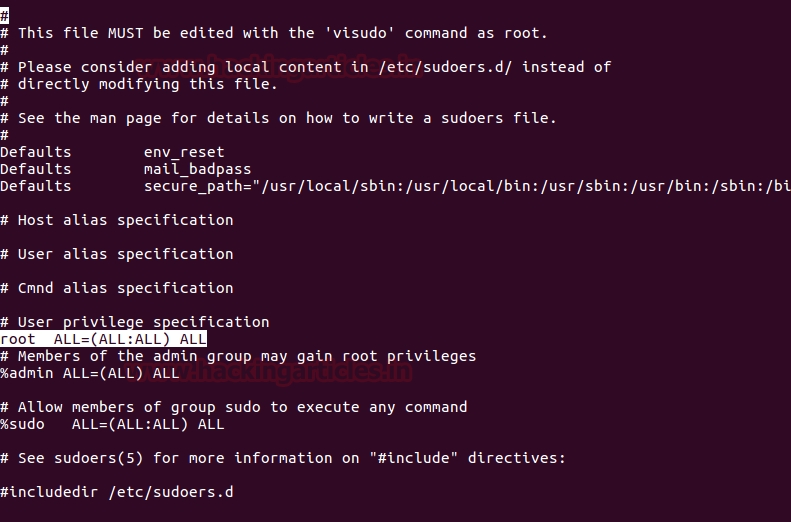This screenshot has height=522, width=791.
Task: Click the /etc/sudoers.d/ path in the comment
Action: tap(442, 67)
